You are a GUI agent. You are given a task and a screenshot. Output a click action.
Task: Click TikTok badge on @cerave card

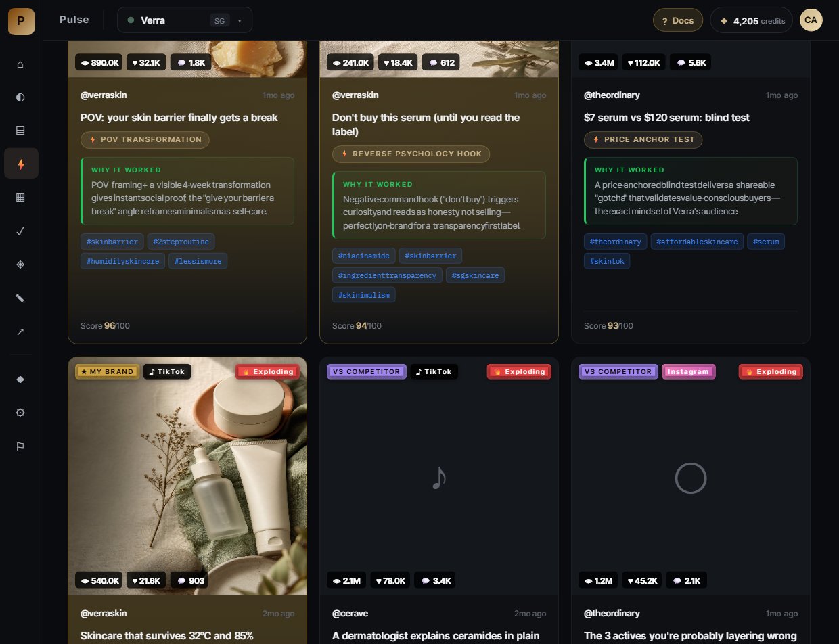tap(434, 371)
